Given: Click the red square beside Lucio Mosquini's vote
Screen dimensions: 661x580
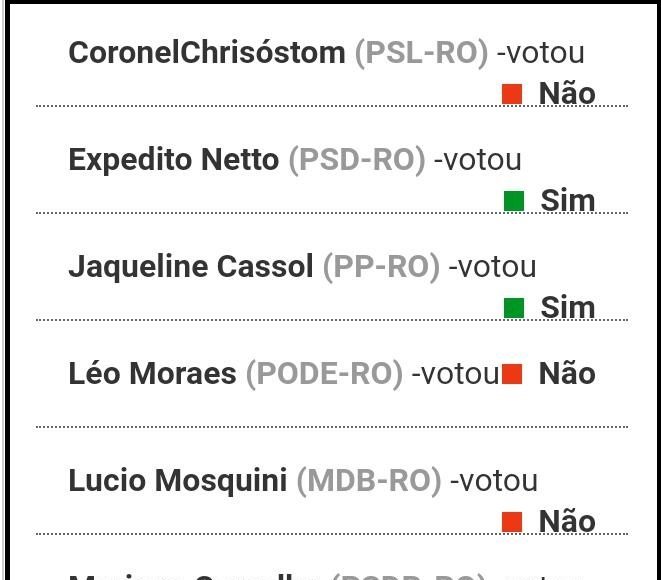Looking at the screenshot, I should 512,521.
